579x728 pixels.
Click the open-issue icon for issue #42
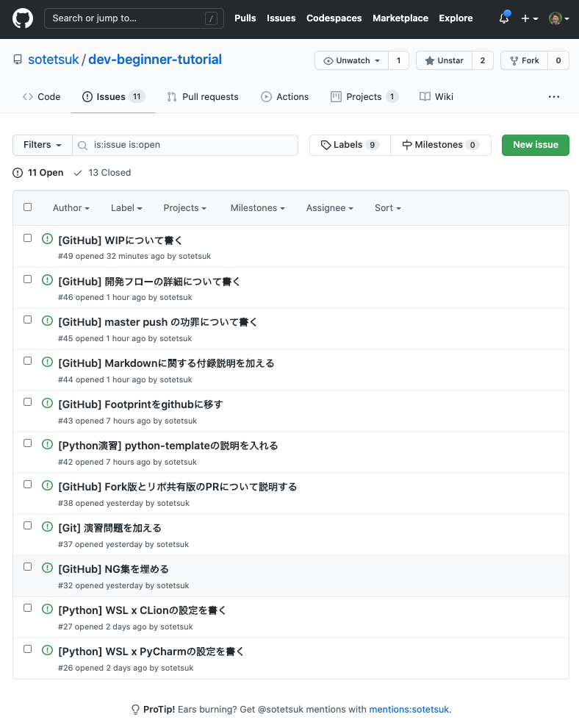(47, 444)
